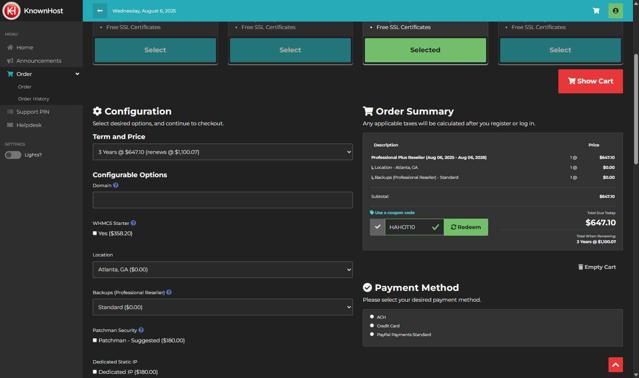The width and height of the screenshot is (639, 378).
Task: Click the $647.10 total due amount
Action: (600, 222)
